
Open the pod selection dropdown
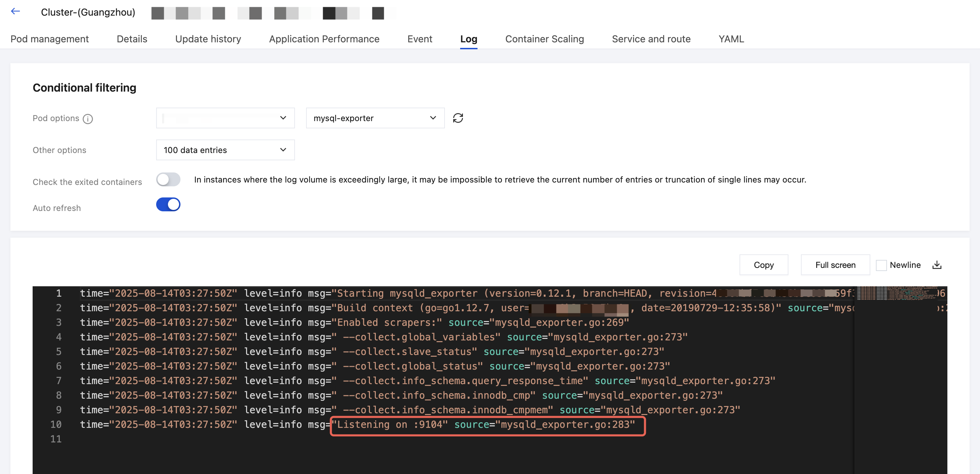tap(225, 118)
